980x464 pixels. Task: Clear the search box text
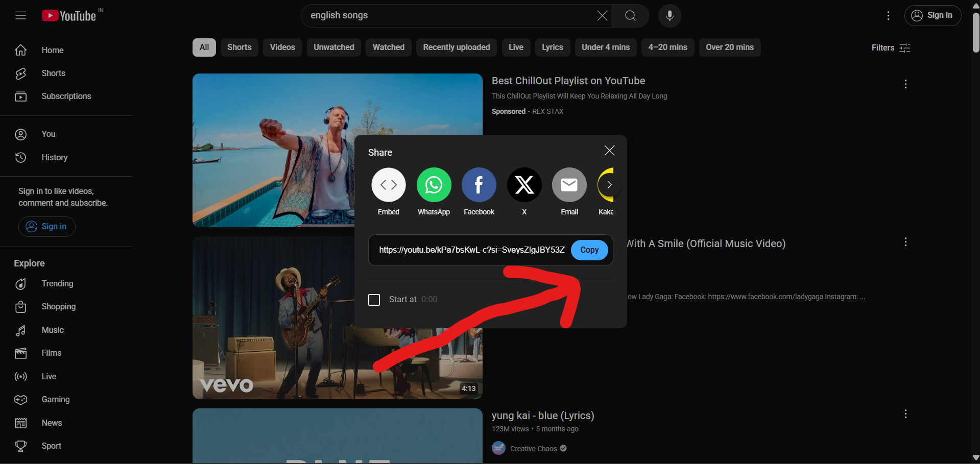point(602,16)
